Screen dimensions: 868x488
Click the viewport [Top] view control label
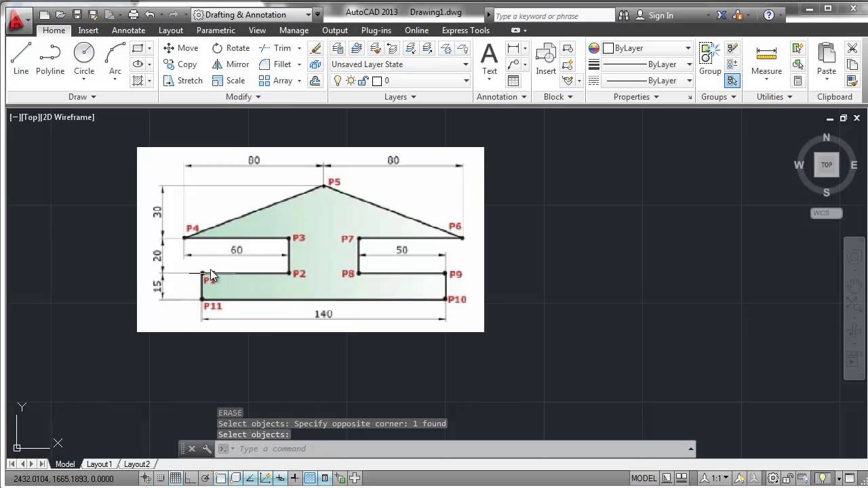click(29, 117)
